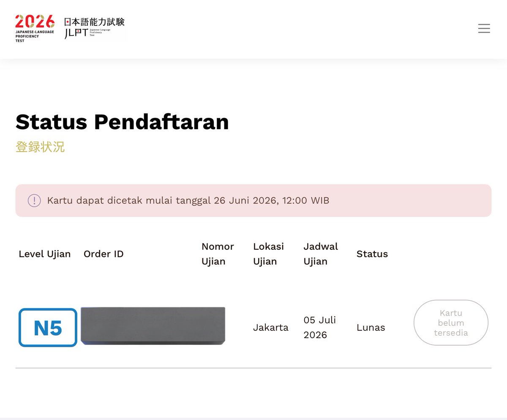Click the redacted Order ID cell
Viewport: 507px width, 420px height.
[153, 326]
